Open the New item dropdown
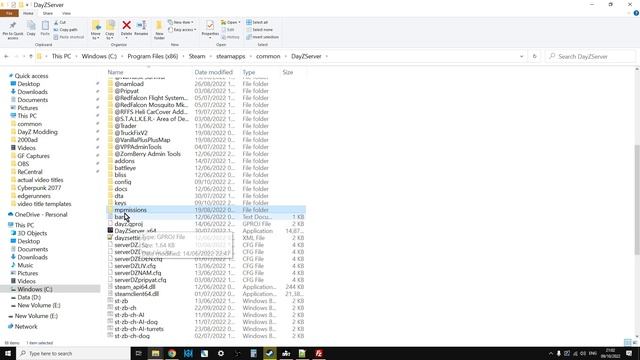Viewport: 640px width, 360px height. pyautogui.click(x=181, y=22)
